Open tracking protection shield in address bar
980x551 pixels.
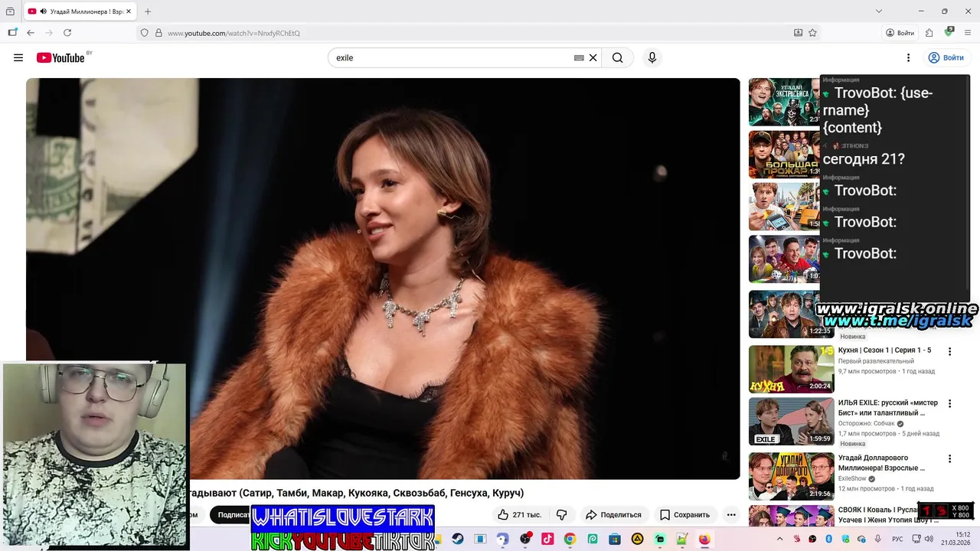coord(144,33)
